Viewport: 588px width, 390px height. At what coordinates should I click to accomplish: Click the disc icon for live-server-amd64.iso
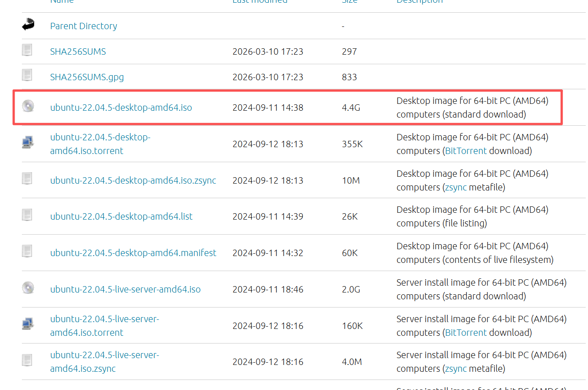pyautogui.click(x=28, y=287)
